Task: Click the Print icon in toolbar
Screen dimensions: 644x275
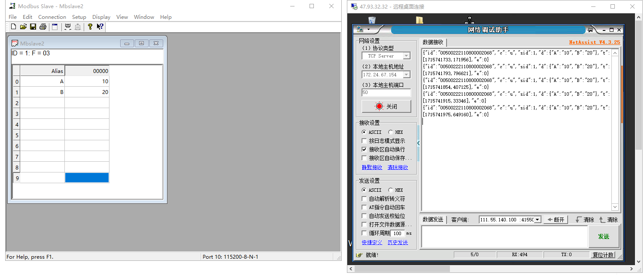Action: click(43, 27)
